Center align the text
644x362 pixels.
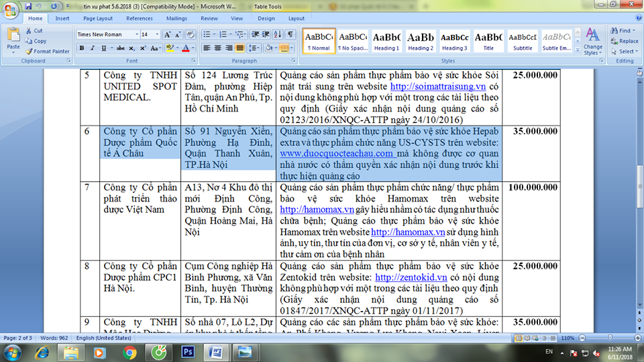(x=217, y=48)
